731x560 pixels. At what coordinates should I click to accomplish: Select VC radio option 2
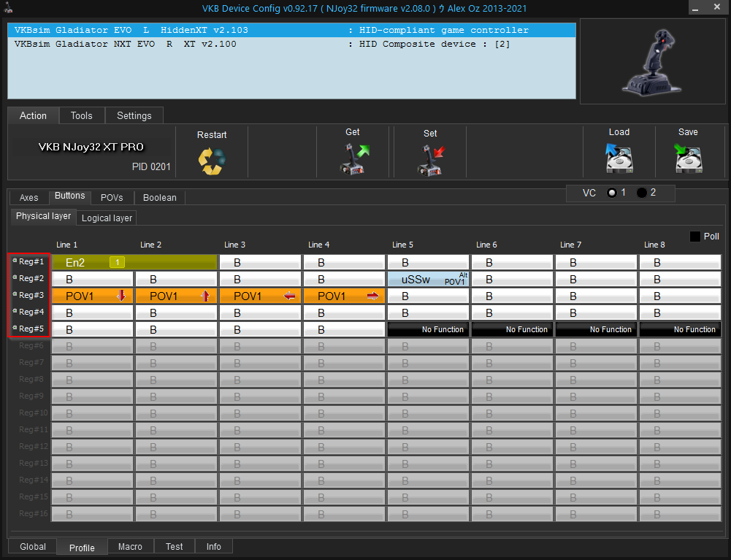[642, 193]
